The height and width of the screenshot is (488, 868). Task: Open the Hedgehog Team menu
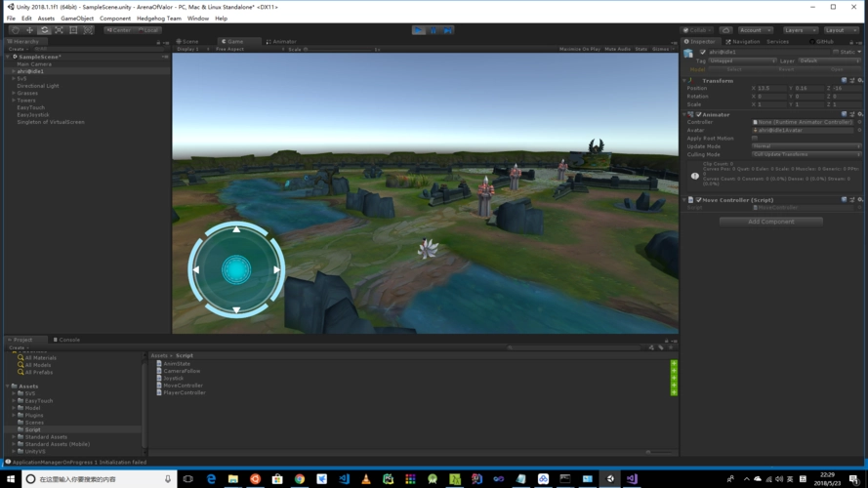point(159,19)
